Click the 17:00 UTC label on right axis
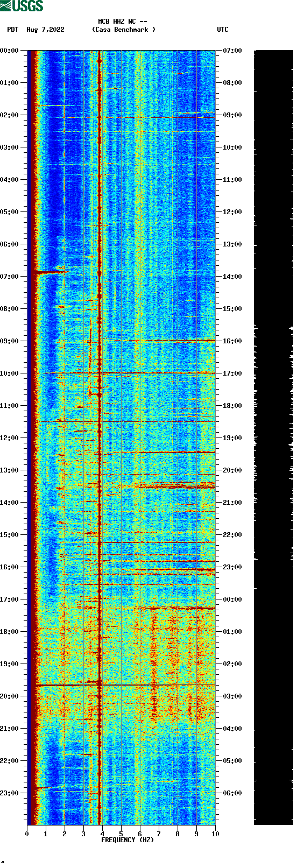 point(232,373)
